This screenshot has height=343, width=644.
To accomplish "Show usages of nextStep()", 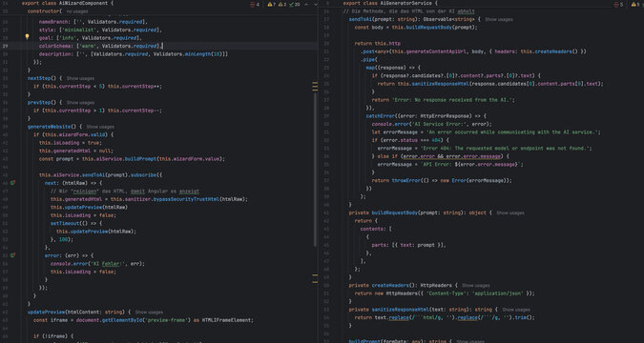I will (x=80, y=78).
